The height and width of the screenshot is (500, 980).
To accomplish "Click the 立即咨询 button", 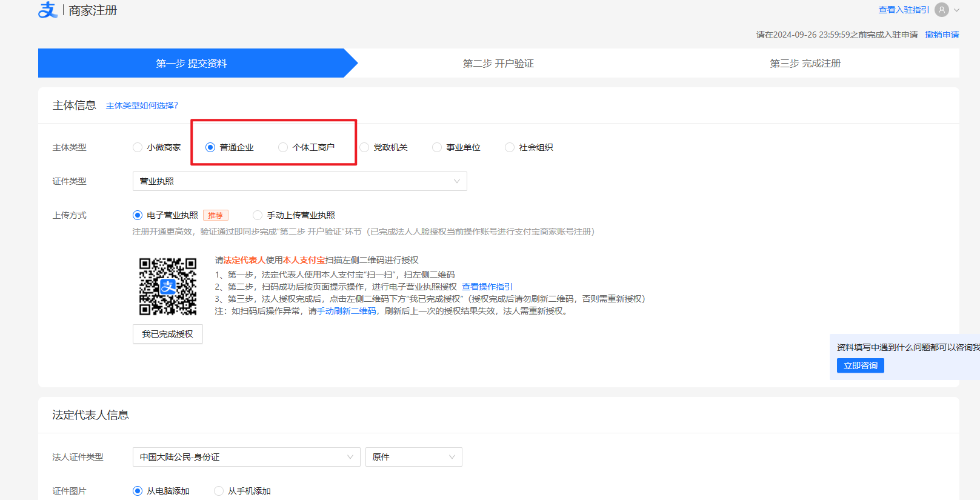I will [x=860, y=365].
